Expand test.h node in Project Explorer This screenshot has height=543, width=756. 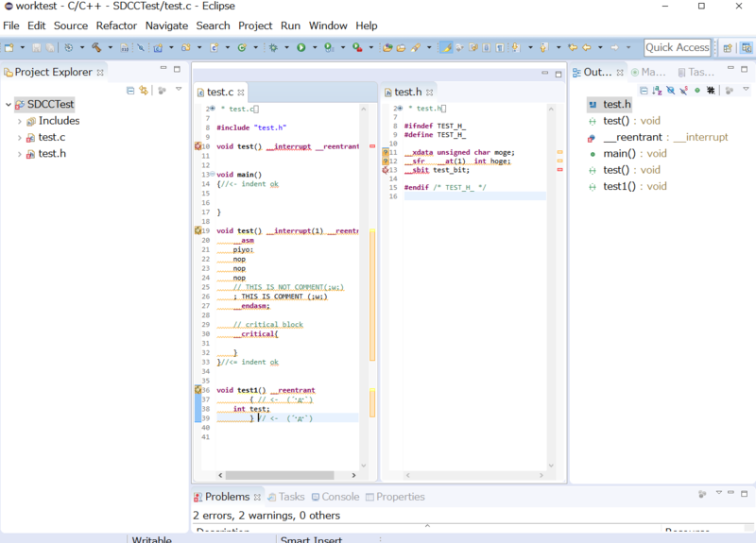[19, 154]
